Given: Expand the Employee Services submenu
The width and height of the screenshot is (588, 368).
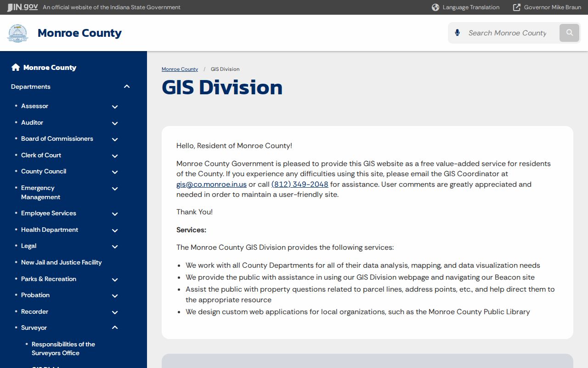Looking at the screenshot, I should click(x=115, y=214).
